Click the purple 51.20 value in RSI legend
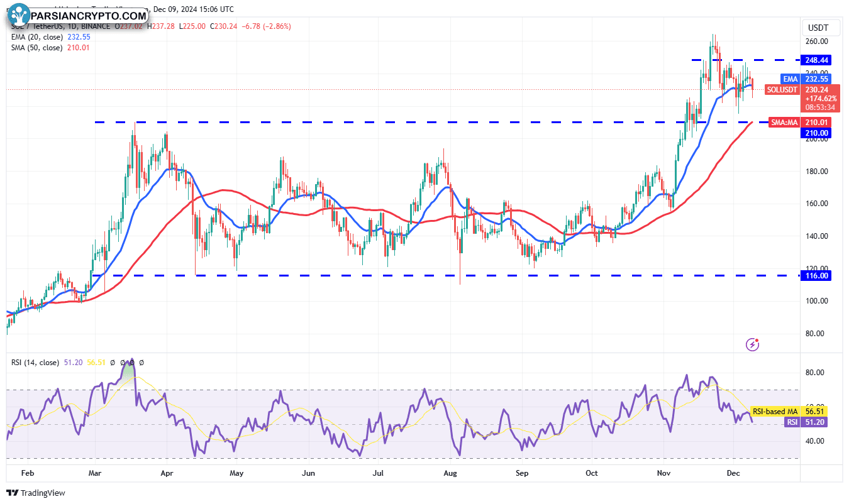Image resolution: width=849 pixels, height=504 pixels. click(74, 363)
